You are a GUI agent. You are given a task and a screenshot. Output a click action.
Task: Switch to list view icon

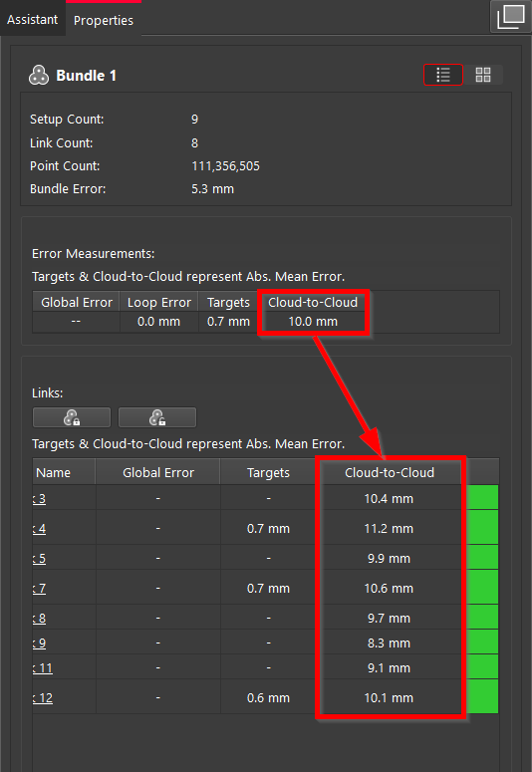[443, 75]
